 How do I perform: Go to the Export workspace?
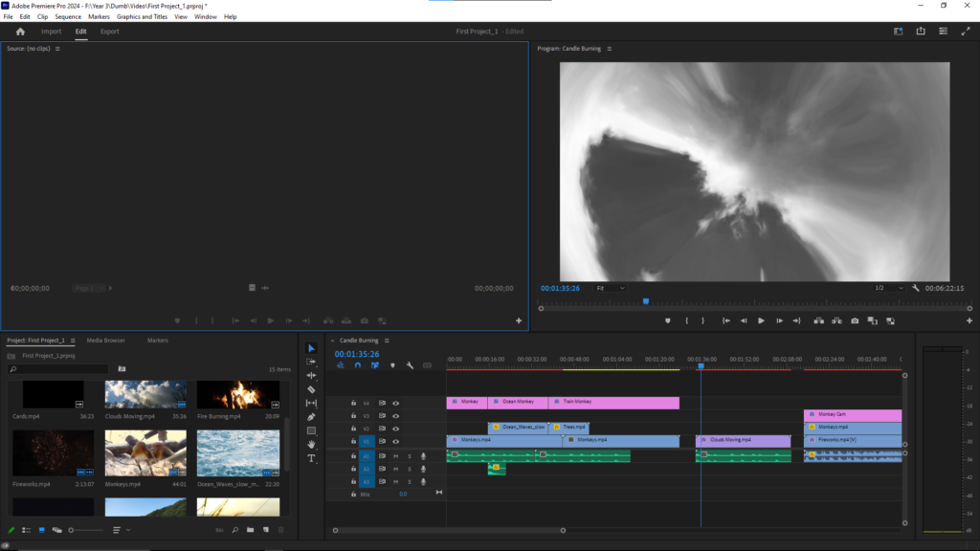110,32
